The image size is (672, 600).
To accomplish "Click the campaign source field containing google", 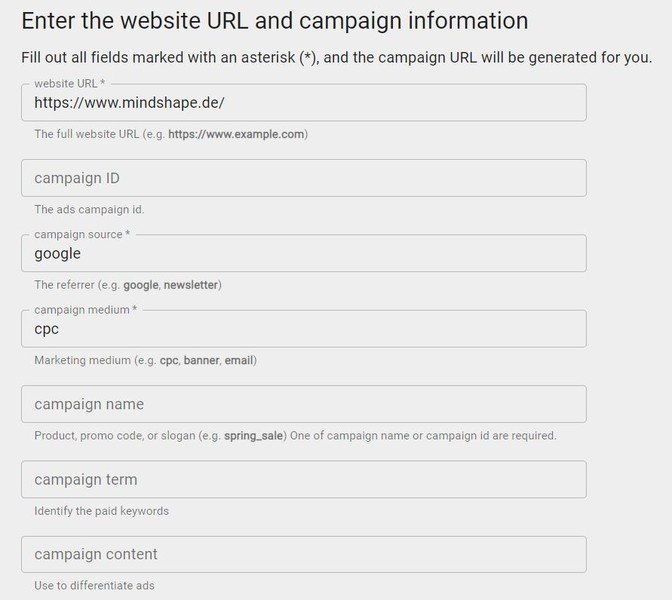I will coord(303,254).
